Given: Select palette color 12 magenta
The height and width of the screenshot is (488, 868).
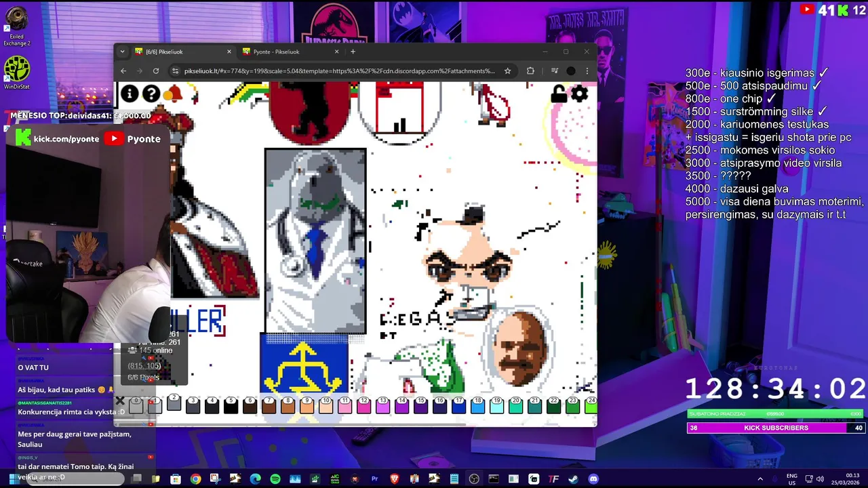Looking at the screenshot, I should (363, 405).
